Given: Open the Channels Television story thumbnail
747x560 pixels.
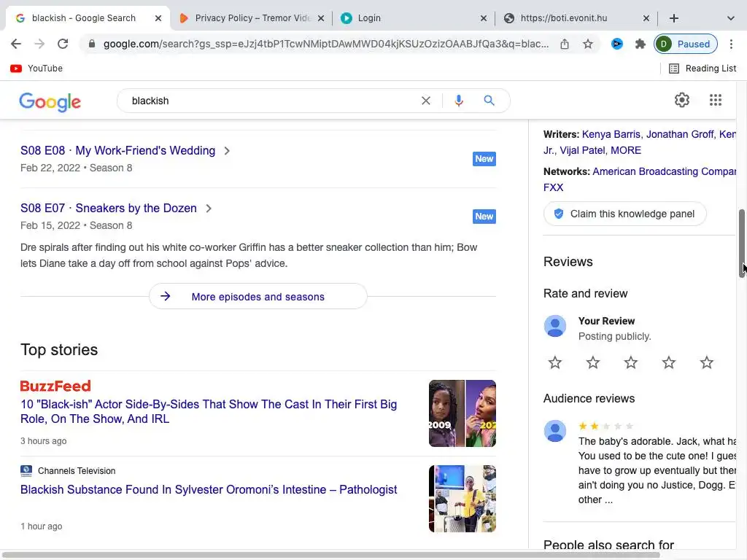Looking at the screenshot, I should 462,499.
